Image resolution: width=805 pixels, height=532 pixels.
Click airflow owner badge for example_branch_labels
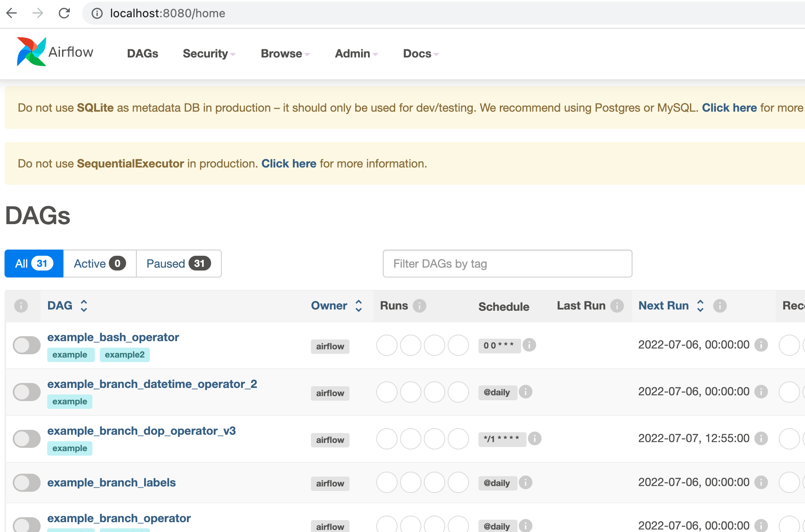tap(330, 484)
